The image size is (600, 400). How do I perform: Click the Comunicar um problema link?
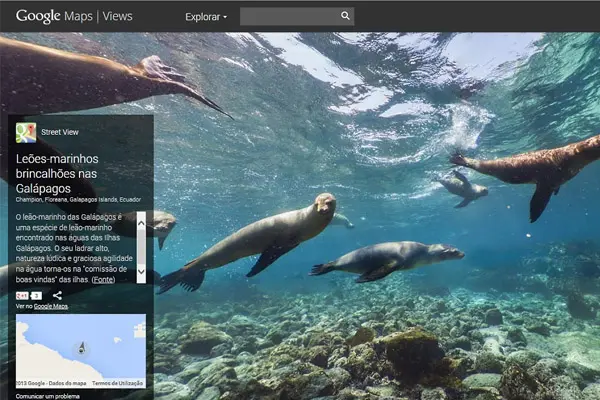(x=48, y=396)
